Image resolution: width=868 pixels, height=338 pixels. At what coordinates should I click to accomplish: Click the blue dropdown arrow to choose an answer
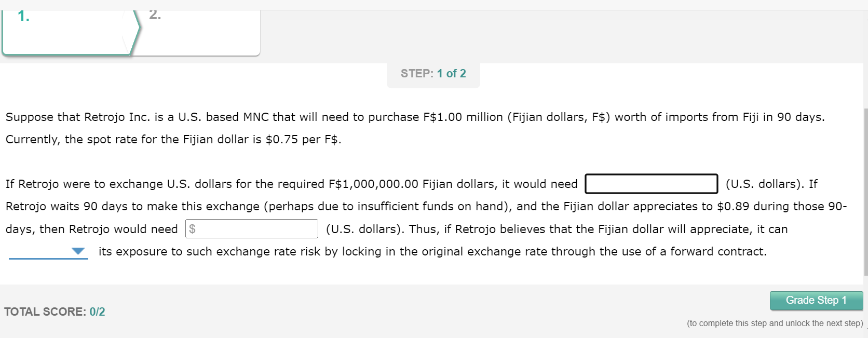78,251
